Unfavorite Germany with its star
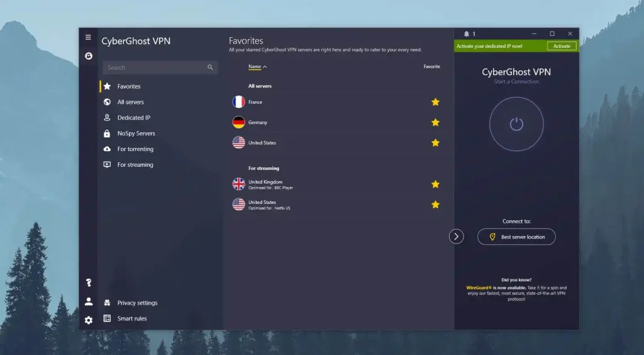 click(435, 123)
